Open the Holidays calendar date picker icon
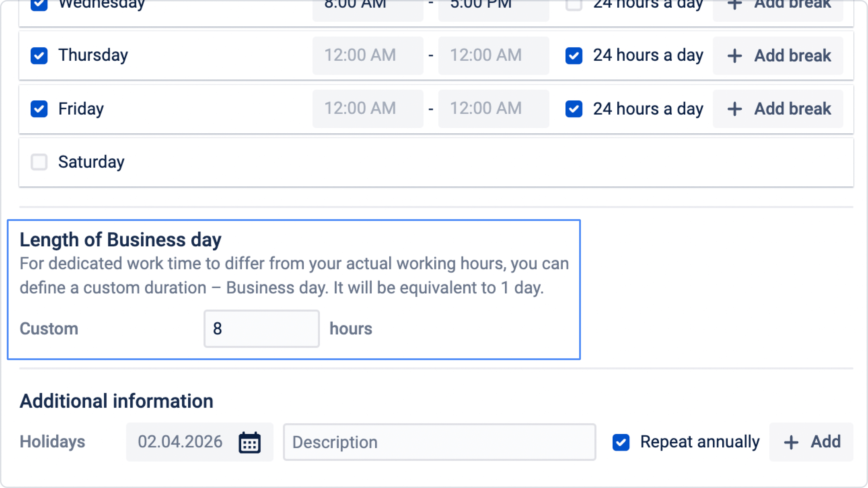Viewport: 868px width, 488px height. click(x=249, y=443)
